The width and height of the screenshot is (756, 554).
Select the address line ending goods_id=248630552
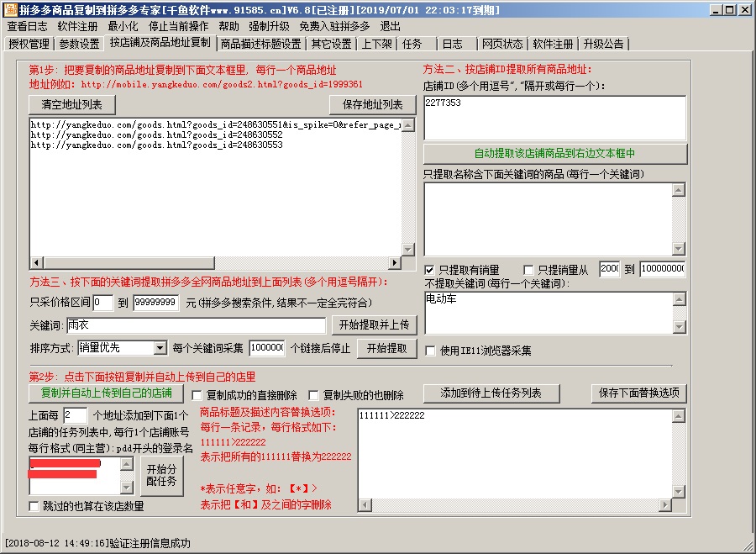[x=157, y=135]
